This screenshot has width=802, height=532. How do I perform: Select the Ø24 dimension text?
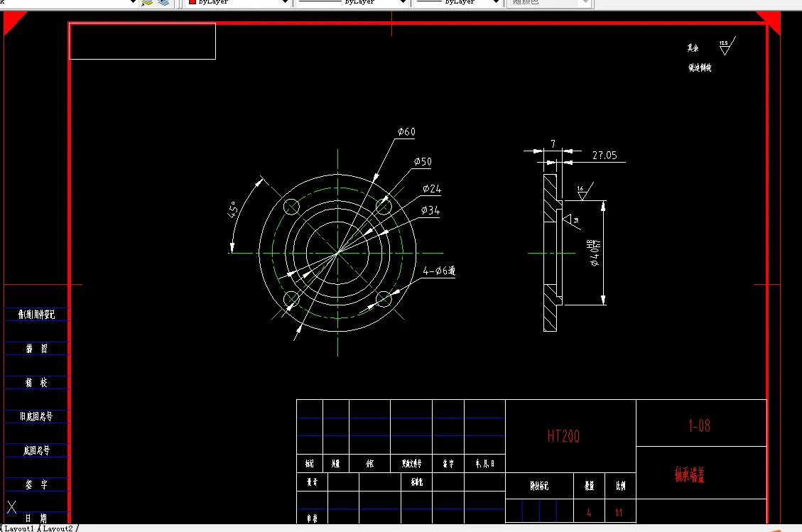pyautogui.click(x=432, y=189)
